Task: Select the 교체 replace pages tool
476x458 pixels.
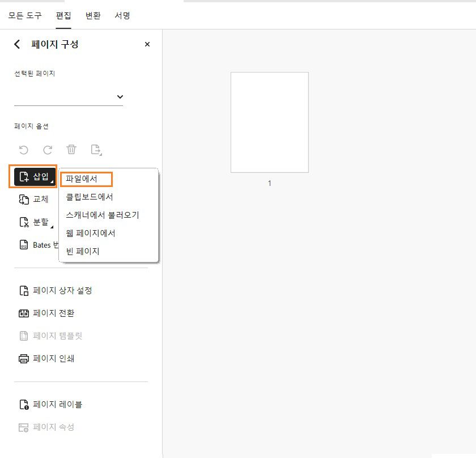Action: 35,199
